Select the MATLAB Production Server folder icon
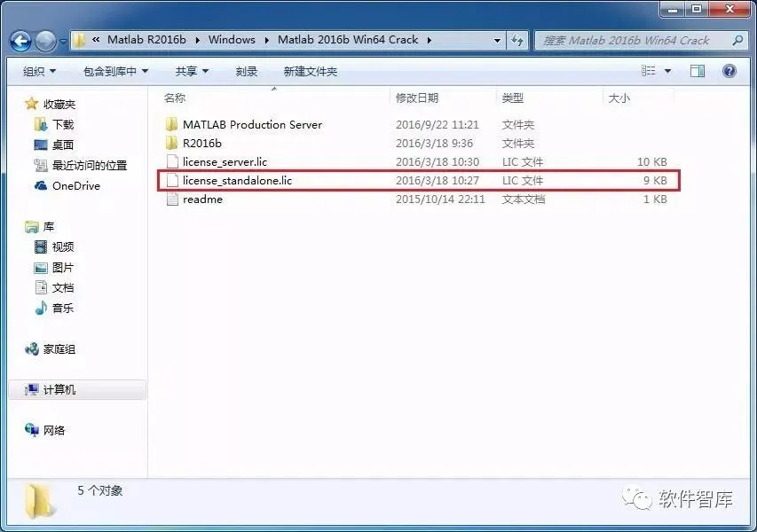 pos(171,124)
